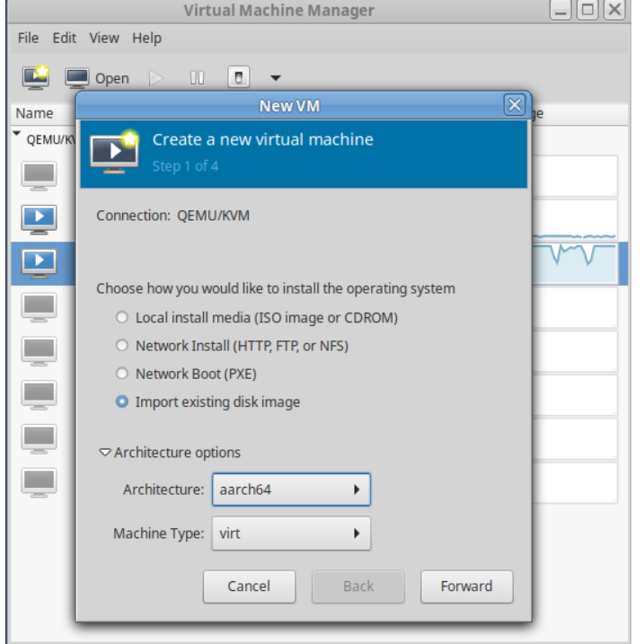Collapse the Architecture options expander

(x=106, y=453)
